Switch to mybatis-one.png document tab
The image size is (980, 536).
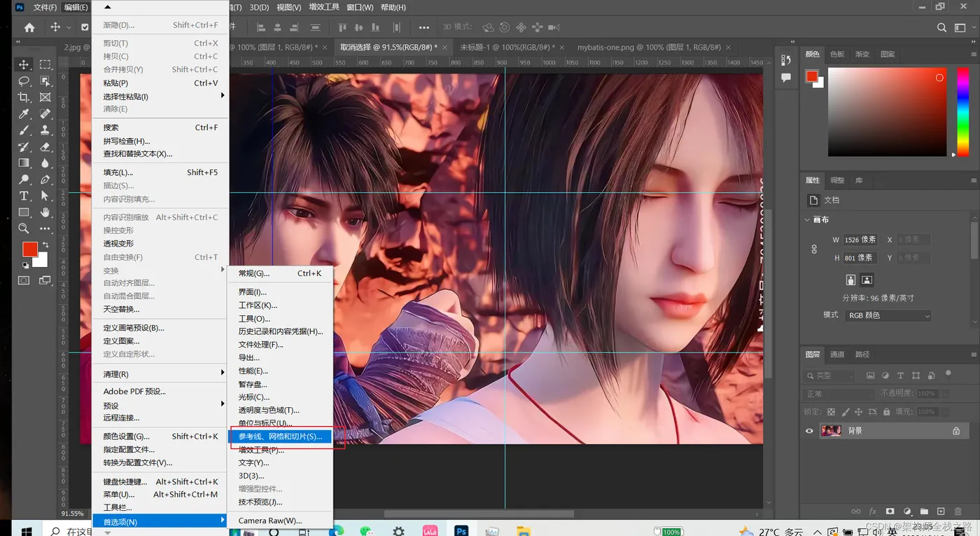648,48
